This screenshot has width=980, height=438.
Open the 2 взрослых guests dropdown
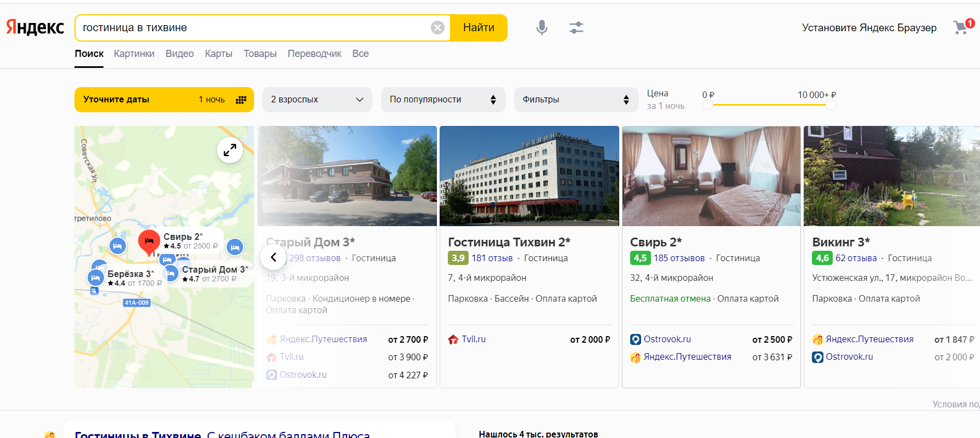tap(318, 100)
